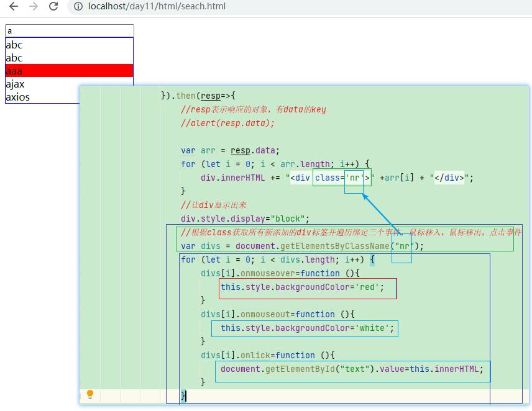Click the back navigation arrow

click(12, 8)
